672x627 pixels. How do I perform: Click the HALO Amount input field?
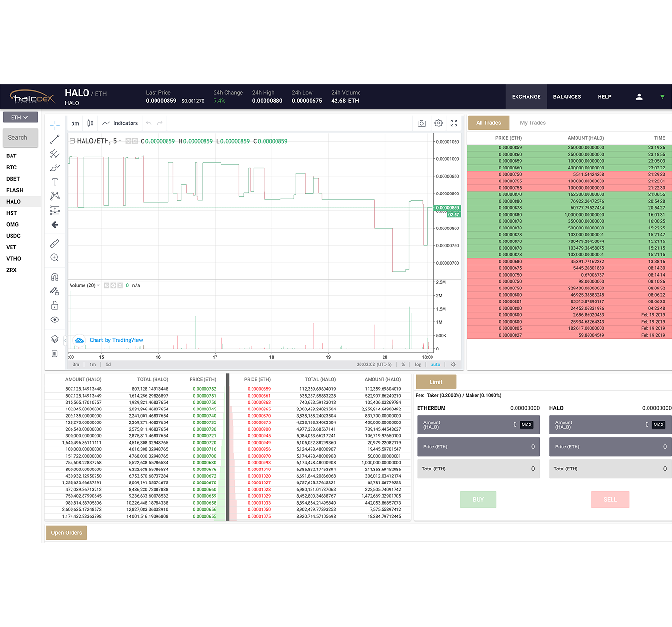pyautogui.click(x=611, y=425)
